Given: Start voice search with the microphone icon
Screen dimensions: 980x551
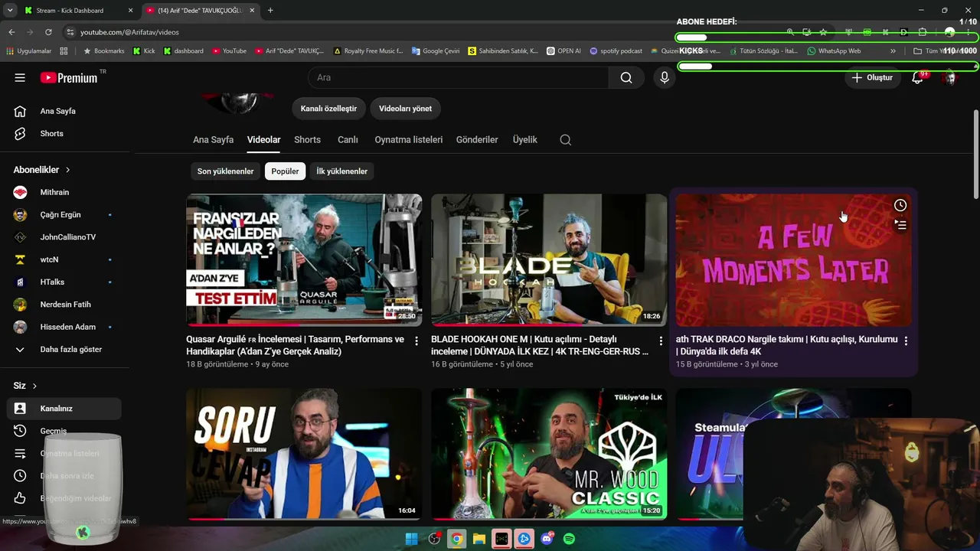Looking at the screenshot, I should tap(665, 77).
